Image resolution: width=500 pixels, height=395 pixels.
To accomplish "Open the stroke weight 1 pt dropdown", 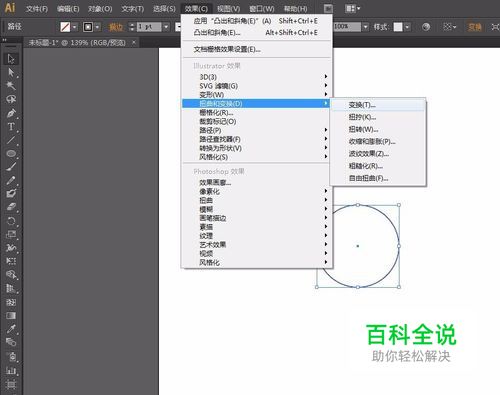I will click(166, 27).
